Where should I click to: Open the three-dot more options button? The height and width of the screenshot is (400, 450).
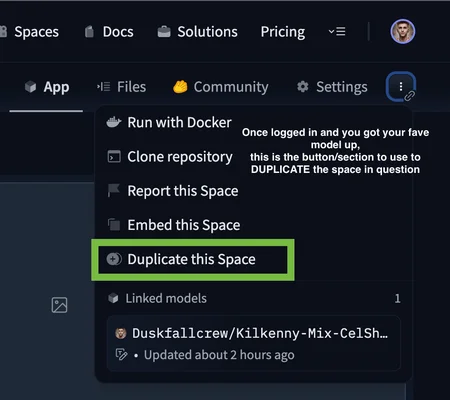pos(401,87)
